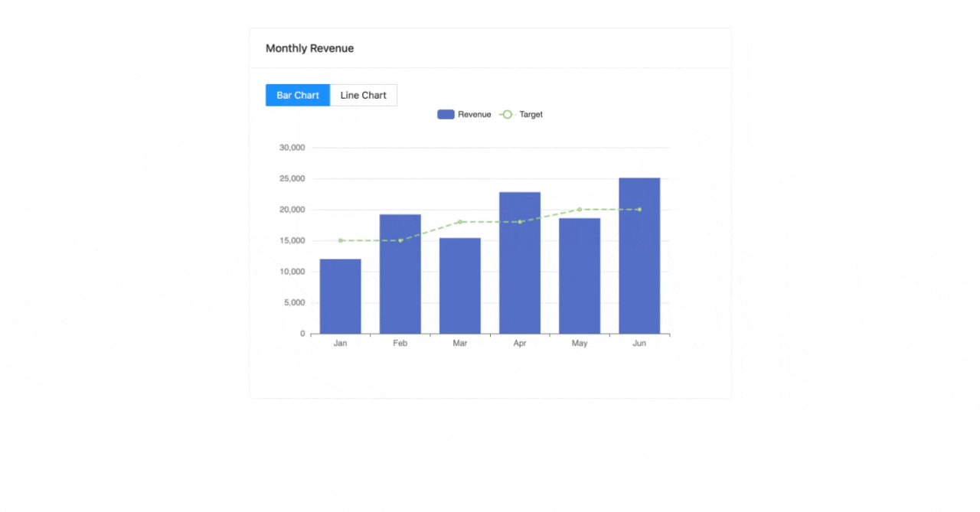The image size is (980, 512).
Task: Toggle the green Target legend circle icon
Action: coord(507,115)
